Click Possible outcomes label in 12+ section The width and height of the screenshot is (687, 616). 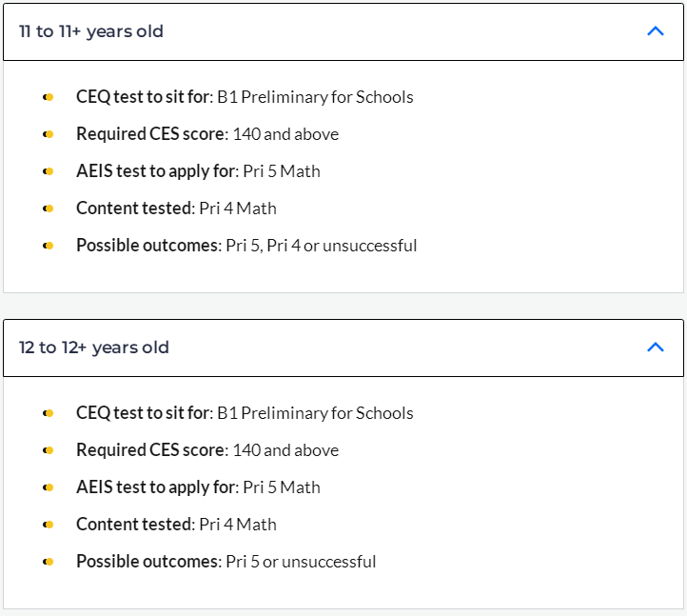click(149, 562)
